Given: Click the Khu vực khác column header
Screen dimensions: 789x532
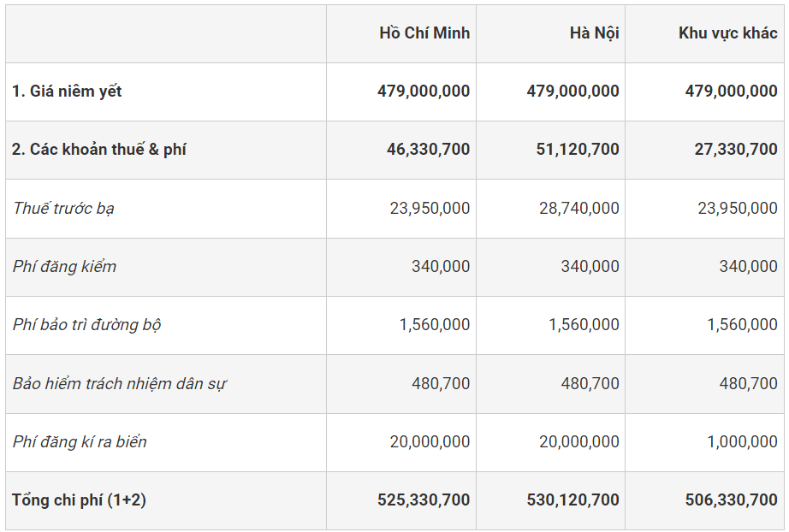Looking at the screenshot, I should [727, 33].
